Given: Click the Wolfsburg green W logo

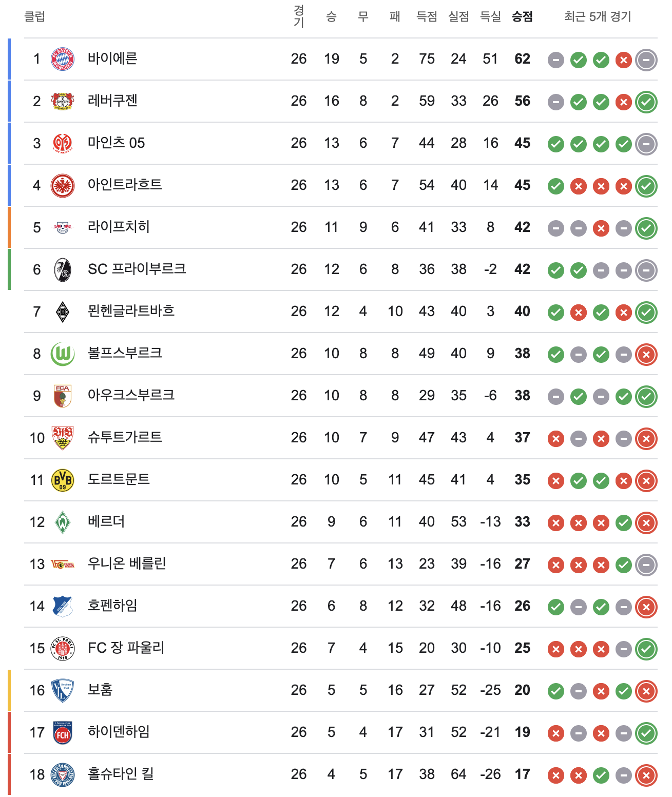Looking at the screenshot, I should click(x=63, y=354).
